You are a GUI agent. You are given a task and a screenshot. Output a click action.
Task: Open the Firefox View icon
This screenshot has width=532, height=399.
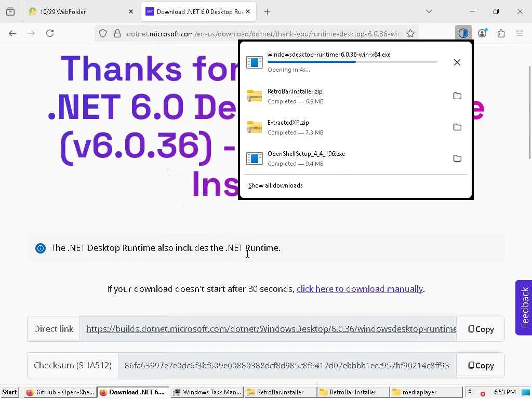pos(10,11)
